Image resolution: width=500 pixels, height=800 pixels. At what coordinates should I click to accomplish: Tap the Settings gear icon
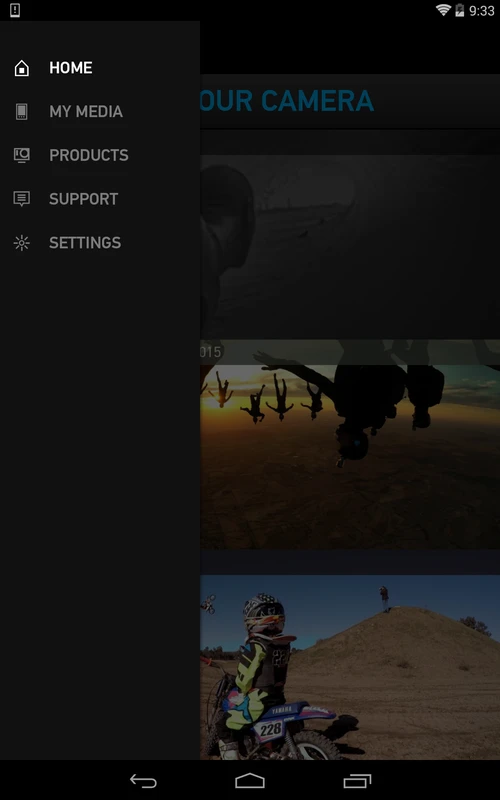(x=21, y=243)
